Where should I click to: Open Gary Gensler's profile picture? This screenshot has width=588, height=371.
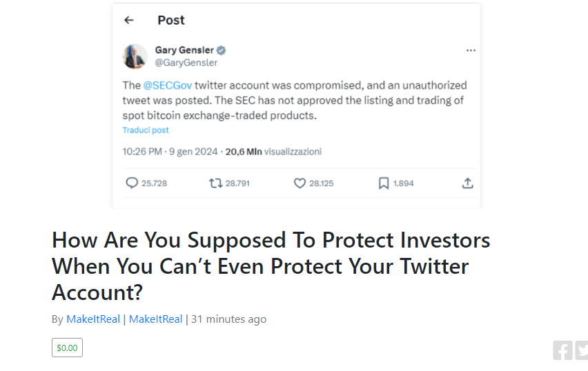tap(135, 57)
